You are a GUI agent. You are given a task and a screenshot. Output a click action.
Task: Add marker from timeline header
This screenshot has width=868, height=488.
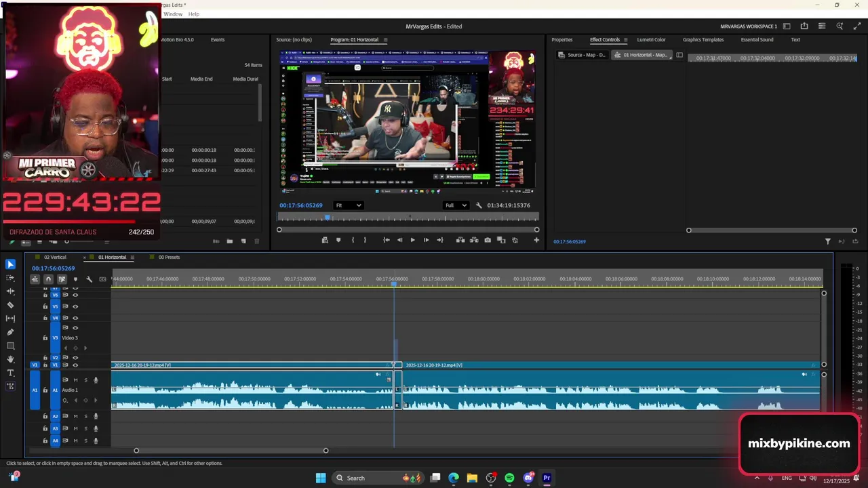(75, 279)
